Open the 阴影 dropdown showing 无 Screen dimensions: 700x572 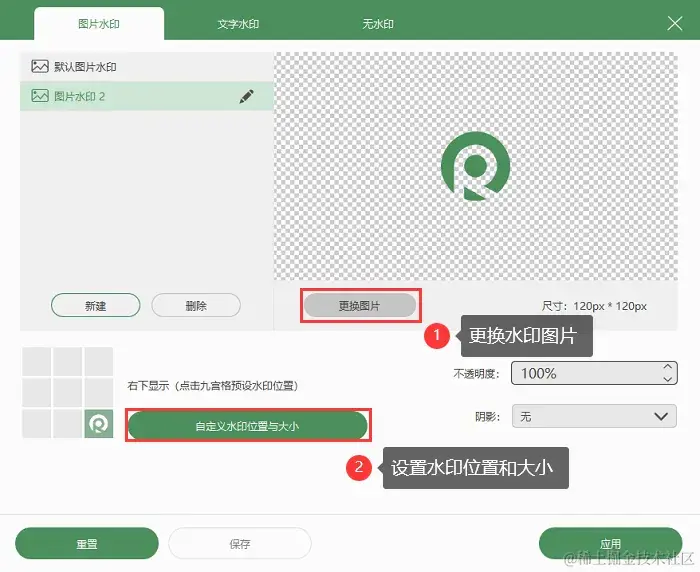594,416
